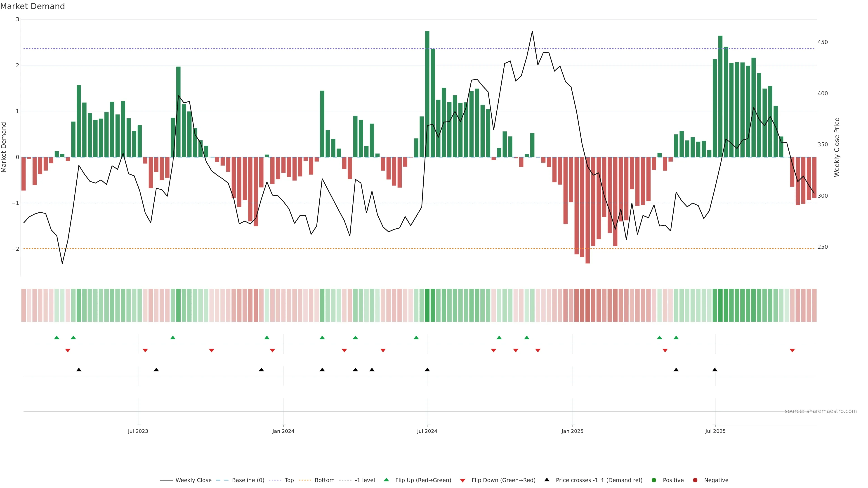Toggle the -1 level legend entry
868x488 pixels.
point(365,480)
